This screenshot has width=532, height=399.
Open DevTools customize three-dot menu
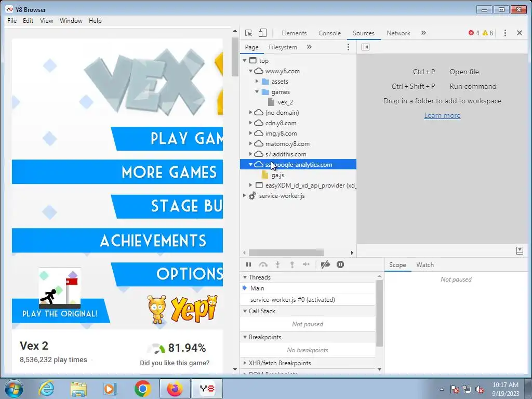pos(505,33)
